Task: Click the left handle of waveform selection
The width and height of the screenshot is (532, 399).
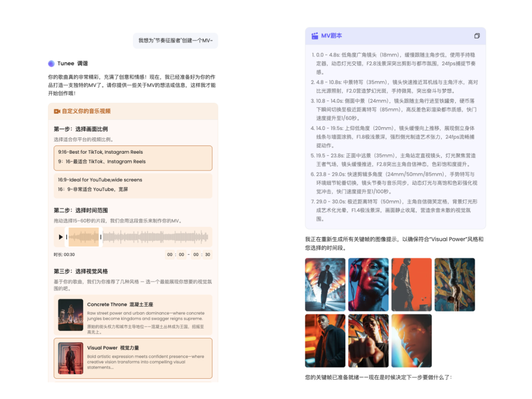Action: (x=67, y=237)
